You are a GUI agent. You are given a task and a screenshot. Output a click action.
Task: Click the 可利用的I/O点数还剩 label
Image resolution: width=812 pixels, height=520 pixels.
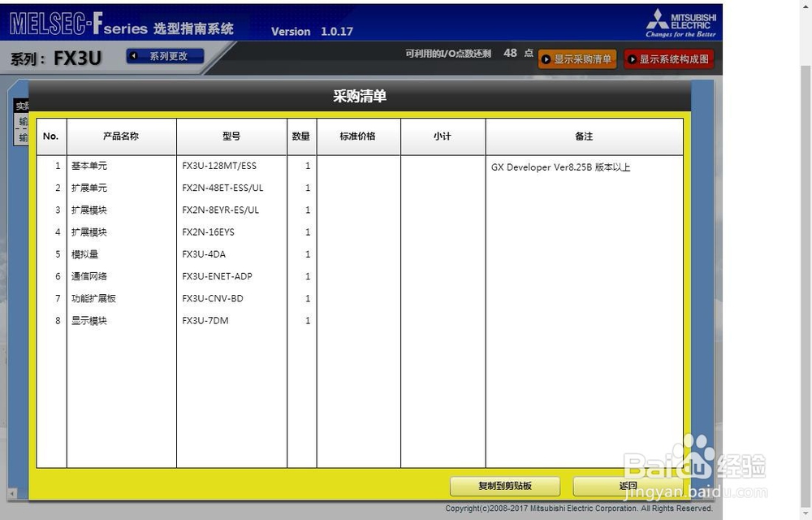point(448,54)
